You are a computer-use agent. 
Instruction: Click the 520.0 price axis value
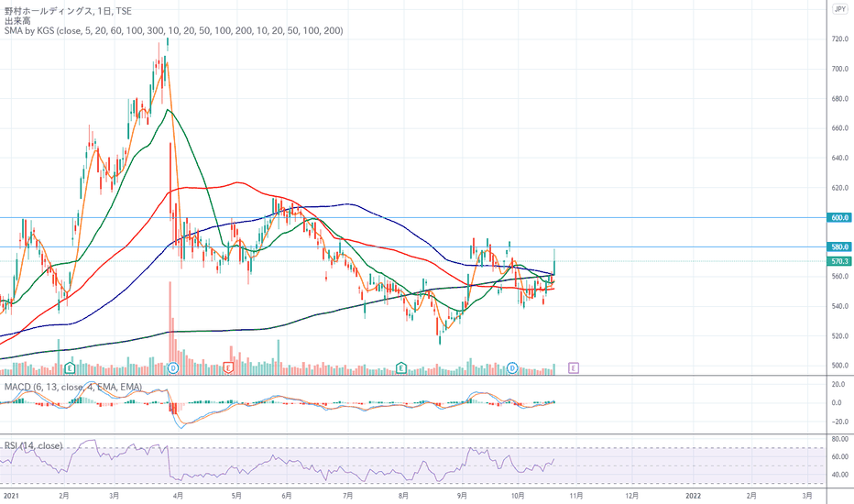[840, 336]
